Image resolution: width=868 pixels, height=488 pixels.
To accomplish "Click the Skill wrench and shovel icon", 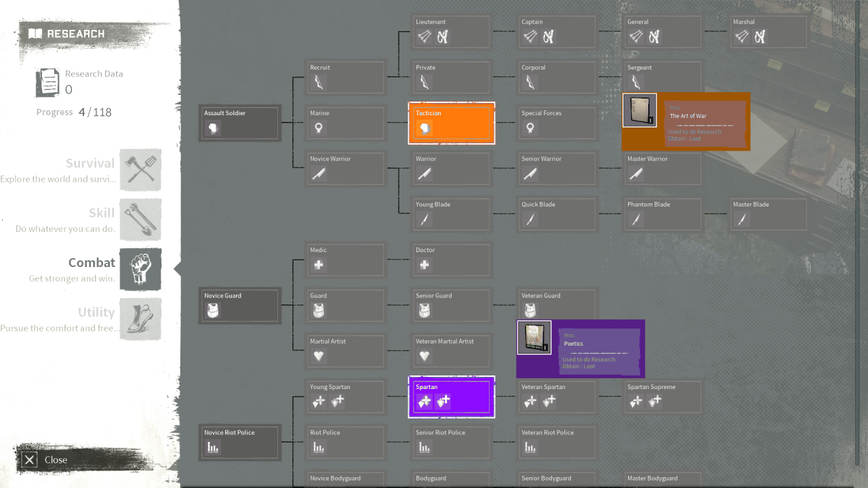I will coord(140,220).
